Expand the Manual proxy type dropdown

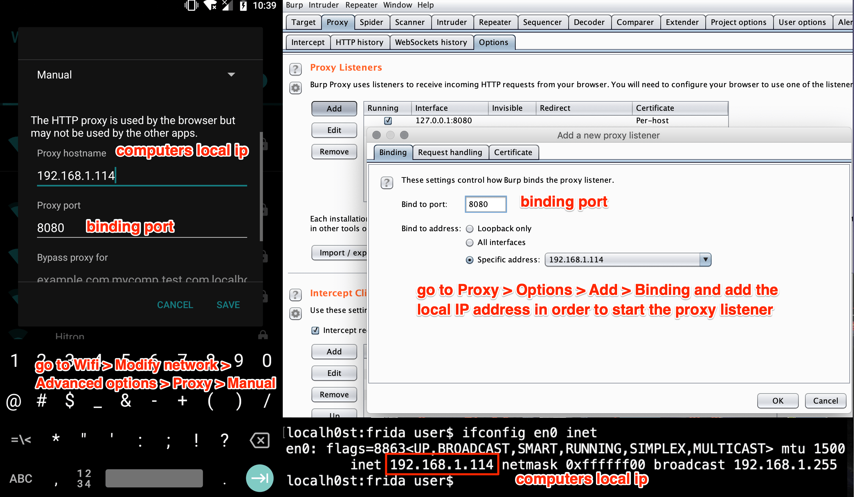231,75
